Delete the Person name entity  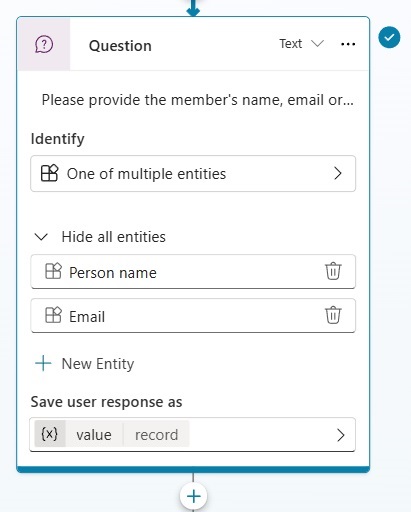[333, 271]
